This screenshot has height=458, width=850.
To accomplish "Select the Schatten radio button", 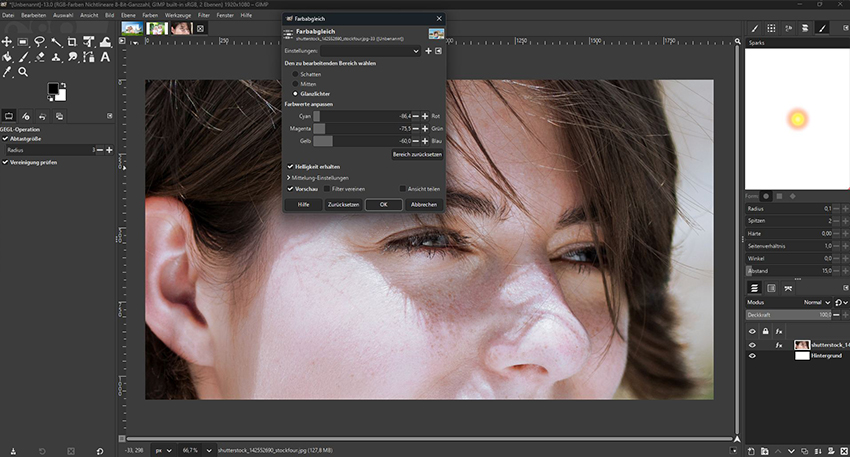I will [295, 73].
